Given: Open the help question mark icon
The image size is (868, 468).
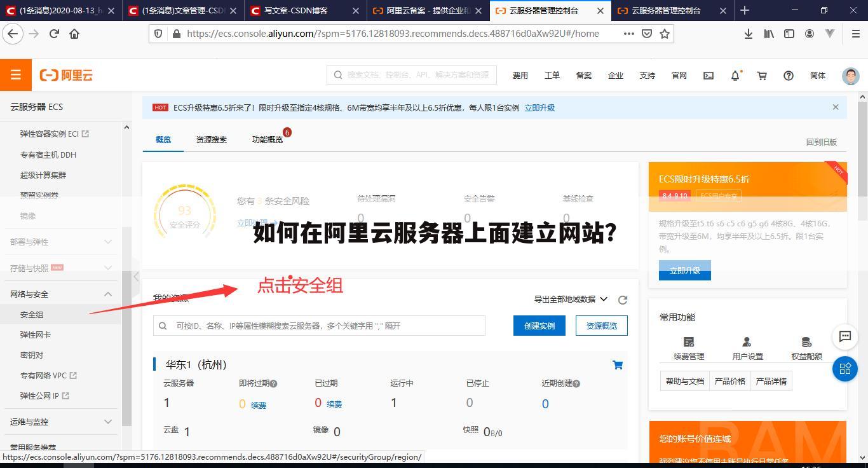Looking at the screenshot, I should click(789, 75).
